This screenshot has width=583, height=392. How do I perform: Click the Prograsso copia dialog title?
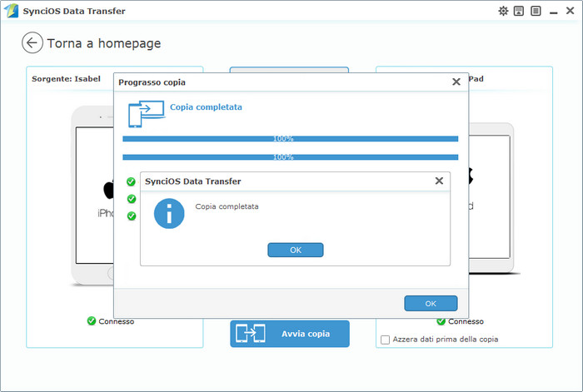[x=152, y=82]
